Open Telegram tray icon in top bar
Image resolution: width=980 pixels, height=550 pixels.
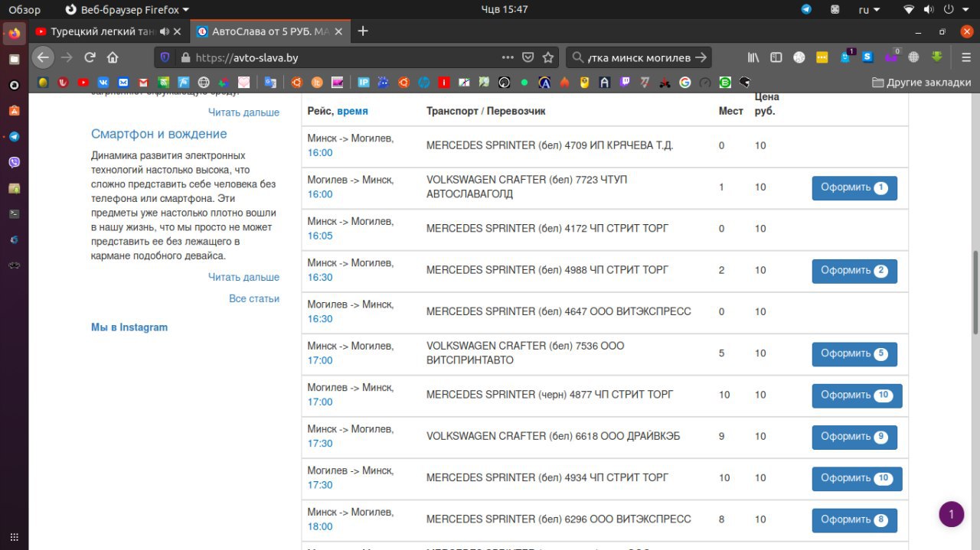806,9
